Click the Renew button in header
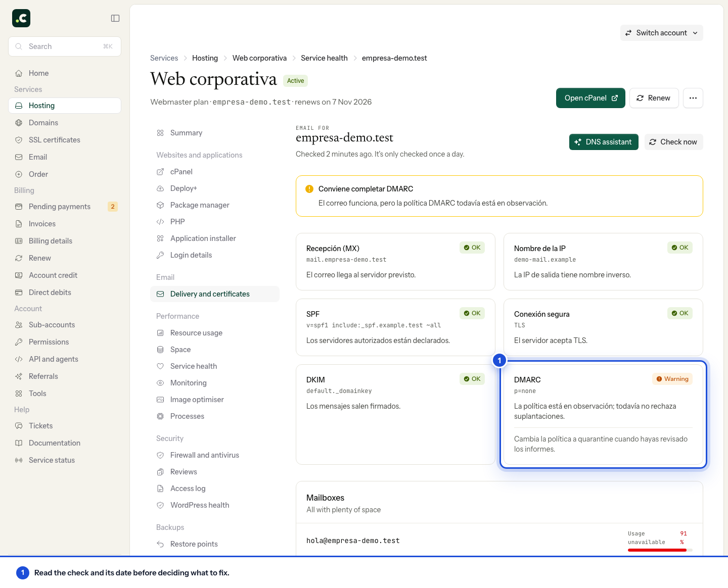 point(654,98)
